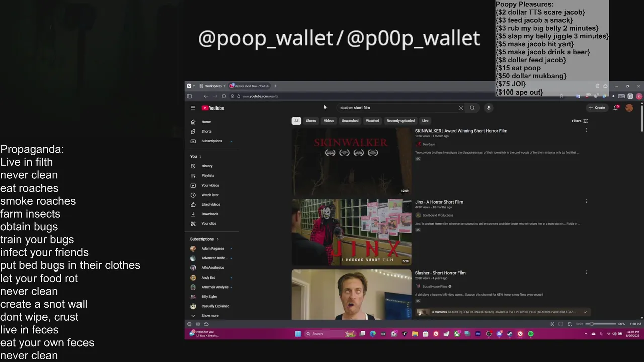
Task: Click the taskbar Search box
Action: tap(330, 334)
